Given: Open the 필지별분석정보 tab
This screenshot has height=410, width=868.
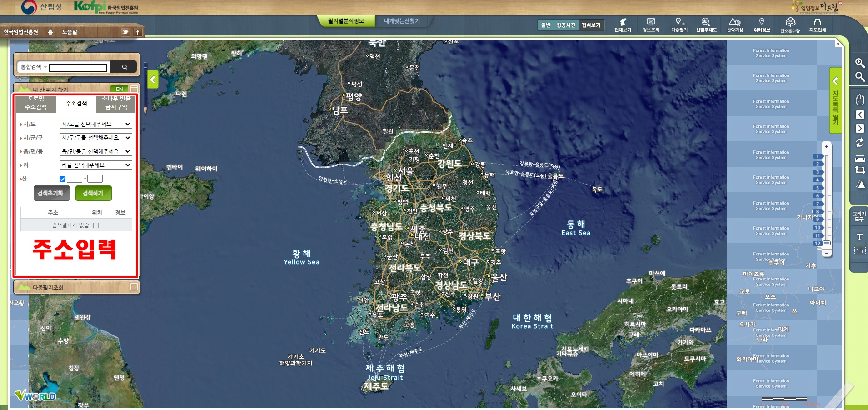Looking at the screenshot, I should coord(346,21).
